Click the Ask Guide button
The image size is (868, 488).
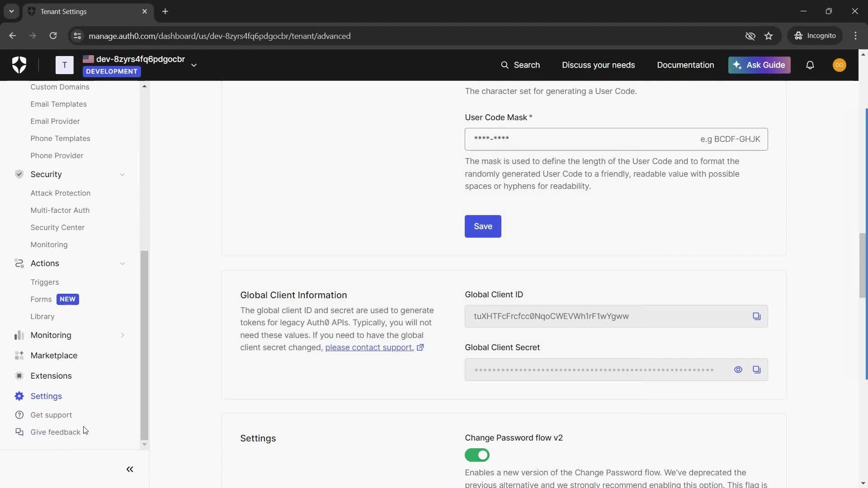pyautogui.click(x=759, y=65)
